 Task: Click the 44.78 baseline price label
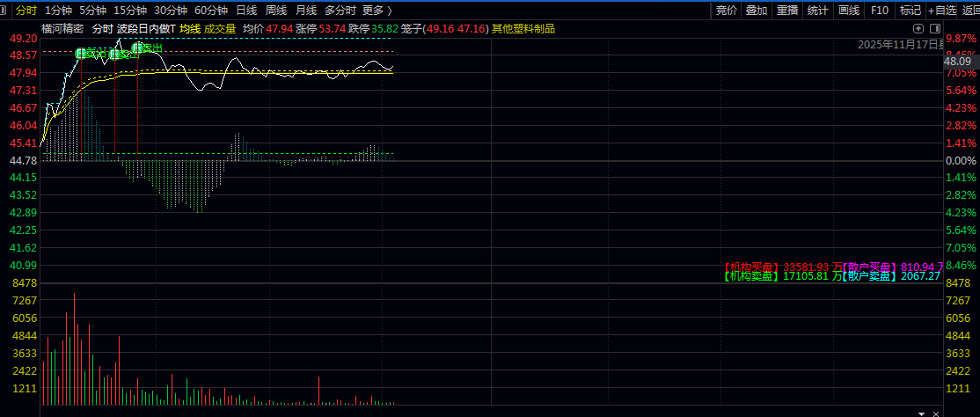(x=24, y=160)
